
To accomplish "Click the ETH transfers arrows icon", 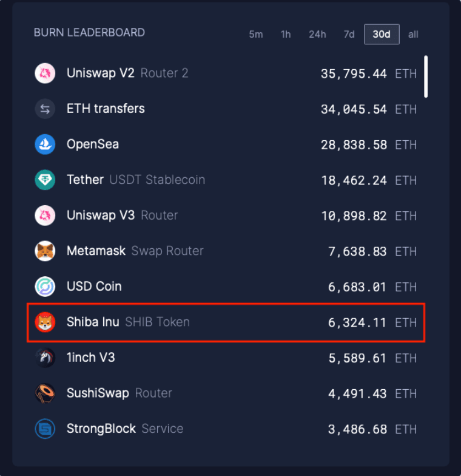I will (45, 109).
